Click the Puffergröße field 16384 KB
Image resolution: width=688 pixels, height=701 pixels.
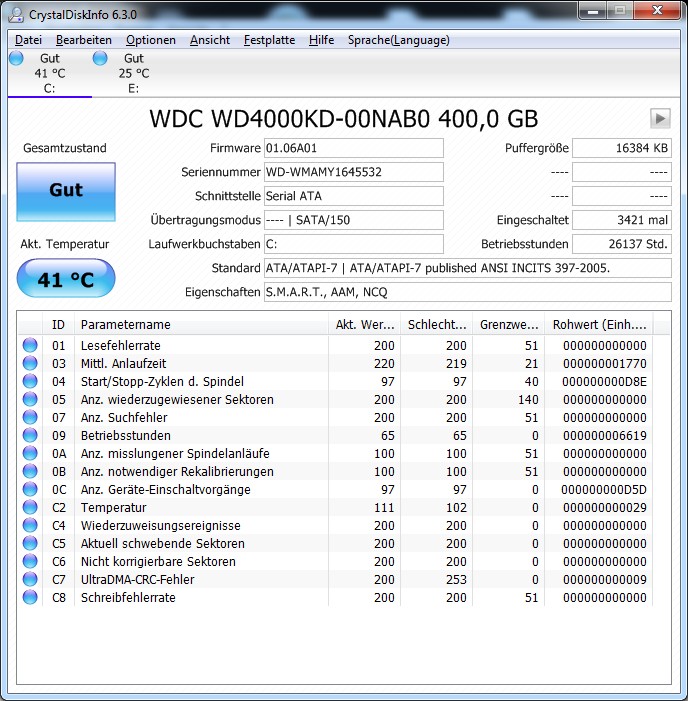point(622,148)
